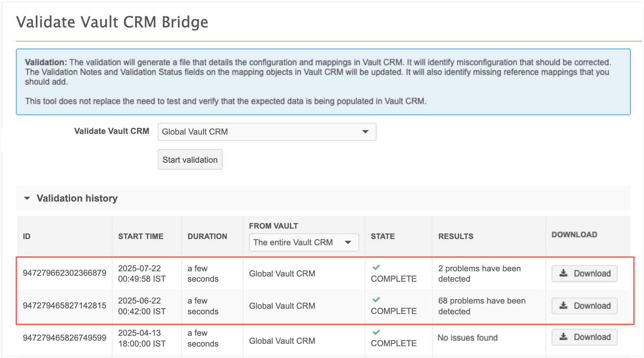Click start time 2025-06-22 00:42:00 IST
Viewport: 644px width, 358px height.
(x=142, y=306)
